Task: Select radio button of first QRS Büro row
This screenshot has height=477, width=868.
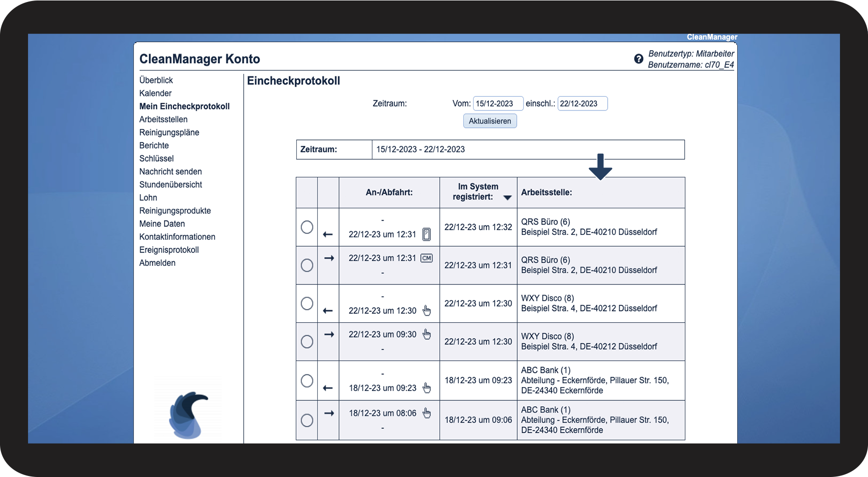Action: pyautogui.click(x=307, y=227)
